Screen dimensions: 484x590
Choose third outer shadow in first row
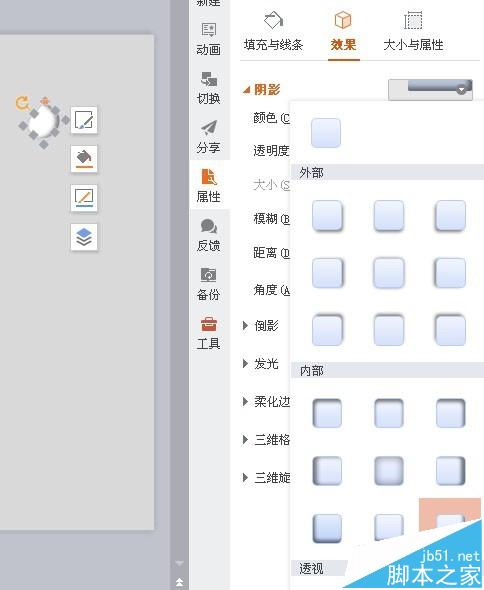point(450,215)
